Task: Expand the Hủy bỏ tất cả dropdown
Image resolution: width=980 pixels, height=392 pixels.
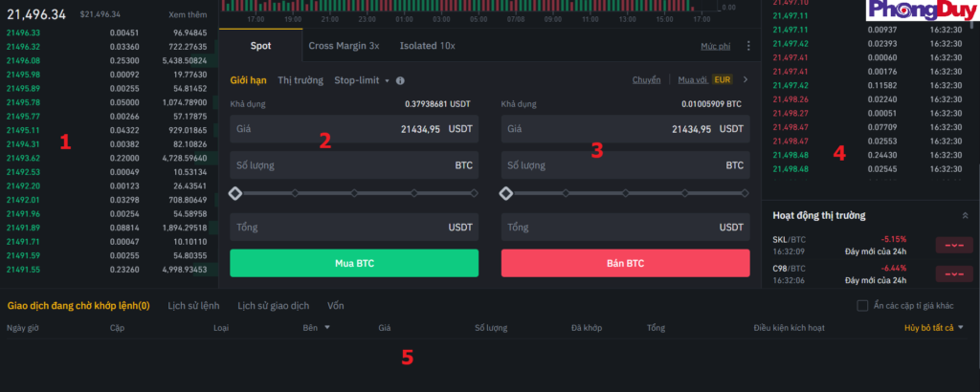Action: pyautogui.click(x=934, y=327)
